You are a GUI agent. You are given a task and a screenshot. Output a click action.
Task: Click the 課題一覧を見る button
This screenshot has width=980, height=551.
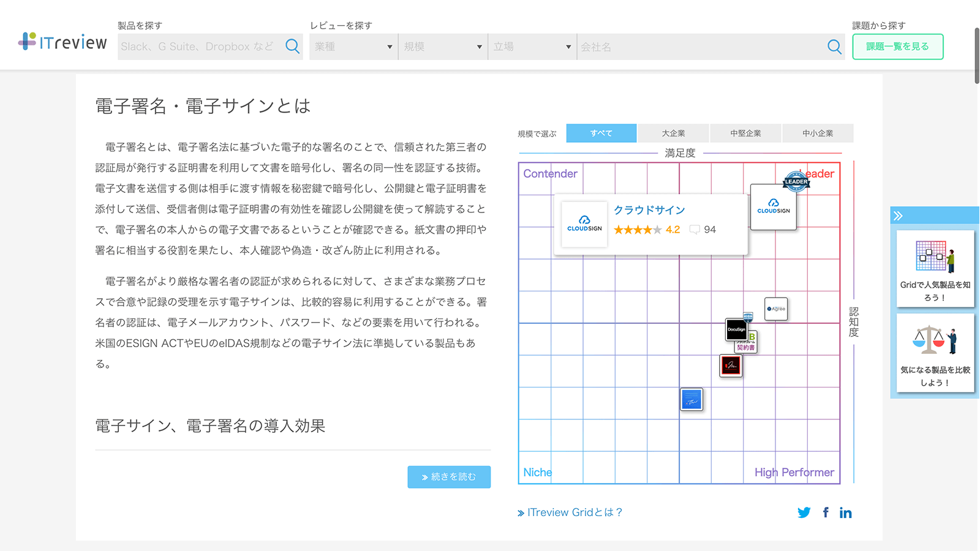pyautogui.click(x=897, y=47)
